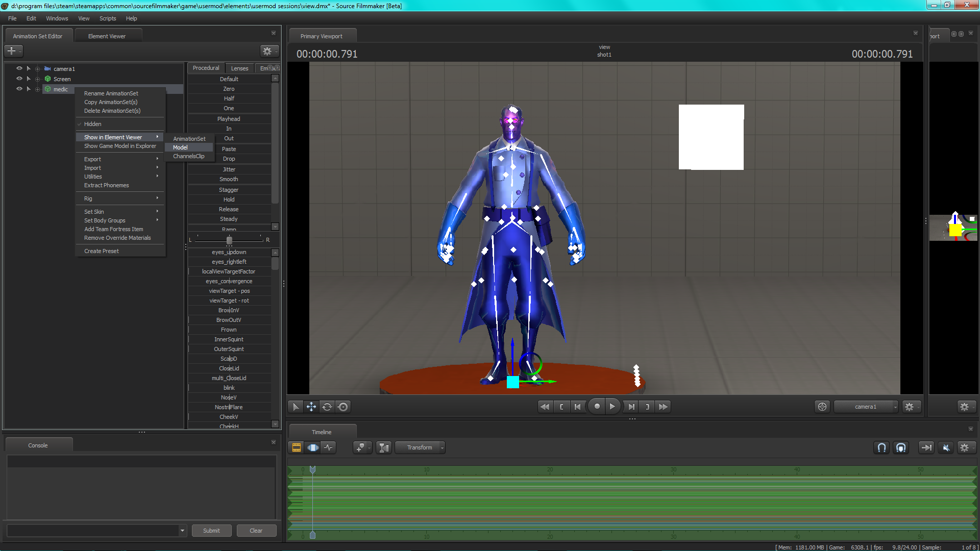This screenshot has height=551, width=980.
Task: Switch to the Graph Editor mode
Action: [x=329, y=447]
